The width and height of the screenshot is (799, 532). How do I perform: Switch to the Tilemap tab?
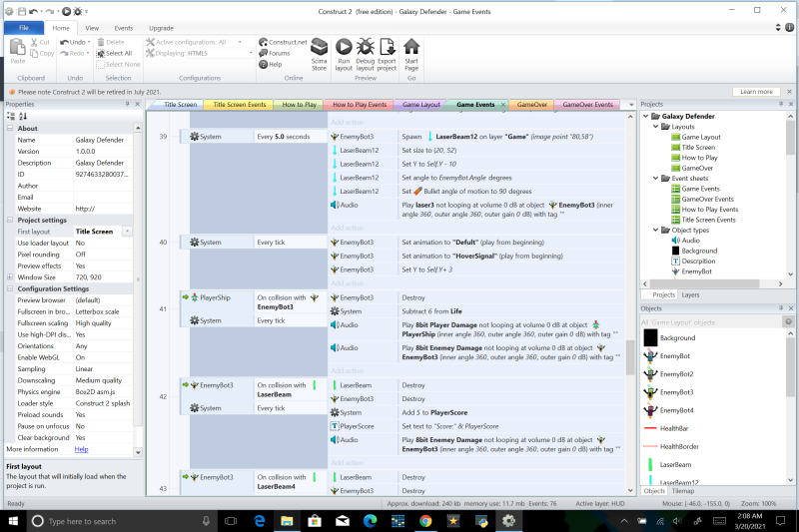pyautogui.click(x=683, y=491)
